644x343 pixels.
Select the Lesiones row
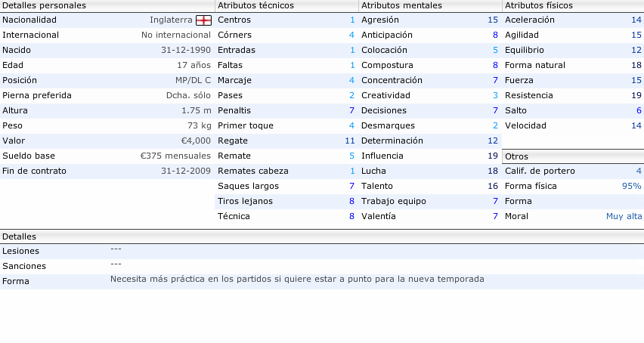tap(322, 251)
